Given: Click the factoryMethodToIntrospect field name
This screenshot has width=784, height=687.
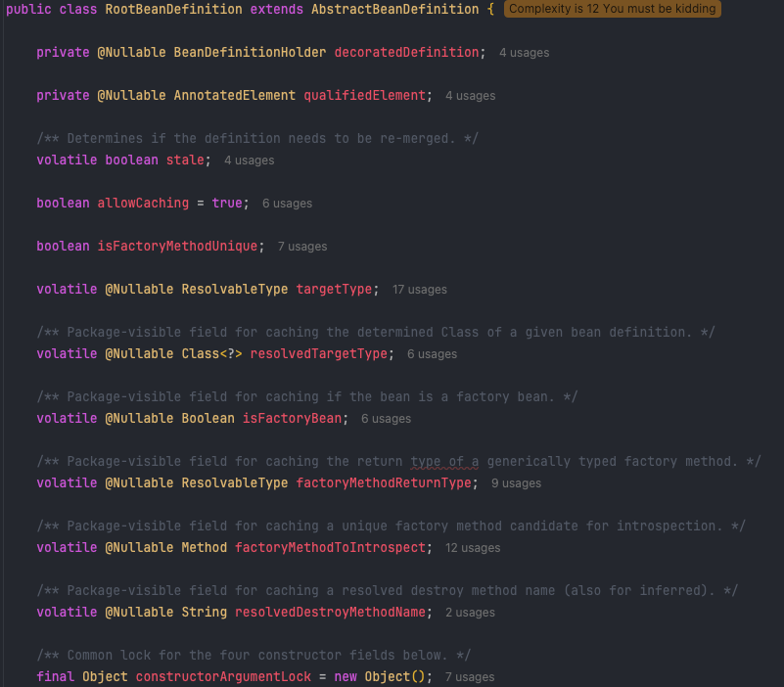Looking at the screenshot, I should pyautogui.click(x=330, y=547).
